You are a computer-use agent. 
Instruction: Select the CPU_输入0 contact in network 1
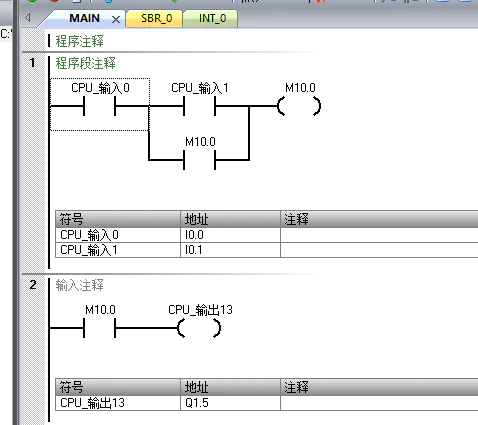click(99, 106)
